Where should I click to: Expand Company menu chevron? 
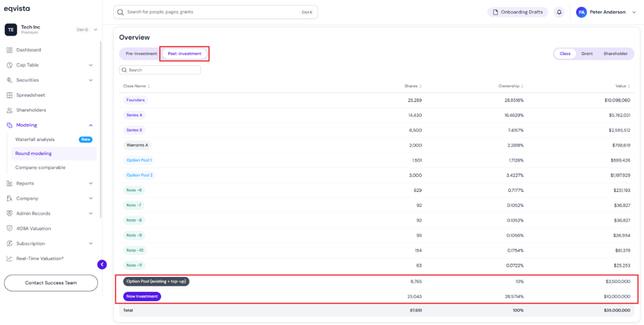click(x=91, y=198)
